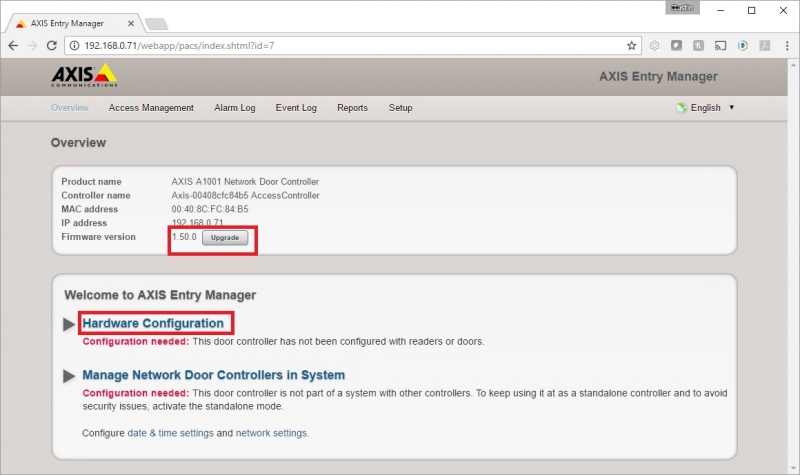Open Access Management menu

click(x=151, y=108)
